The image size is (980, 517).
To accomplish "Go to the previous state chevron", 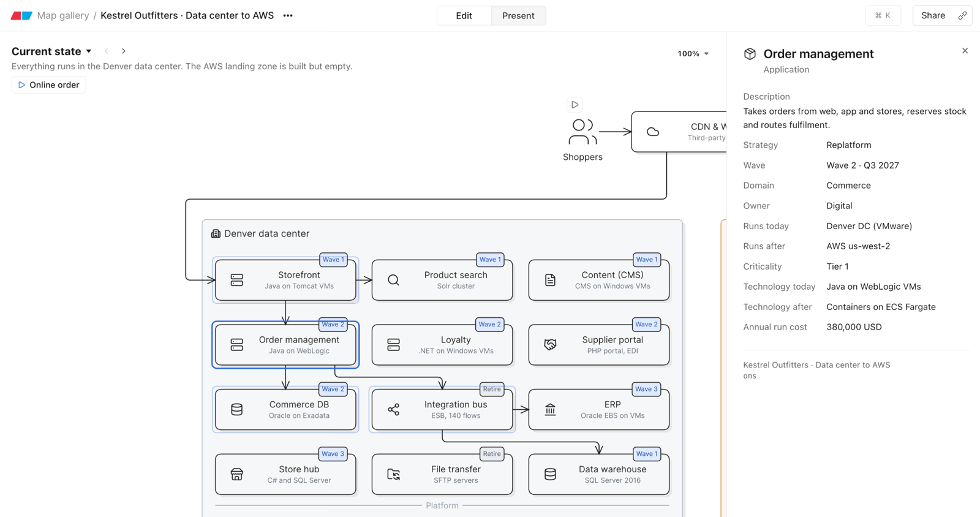I will [x=107, y=51].
